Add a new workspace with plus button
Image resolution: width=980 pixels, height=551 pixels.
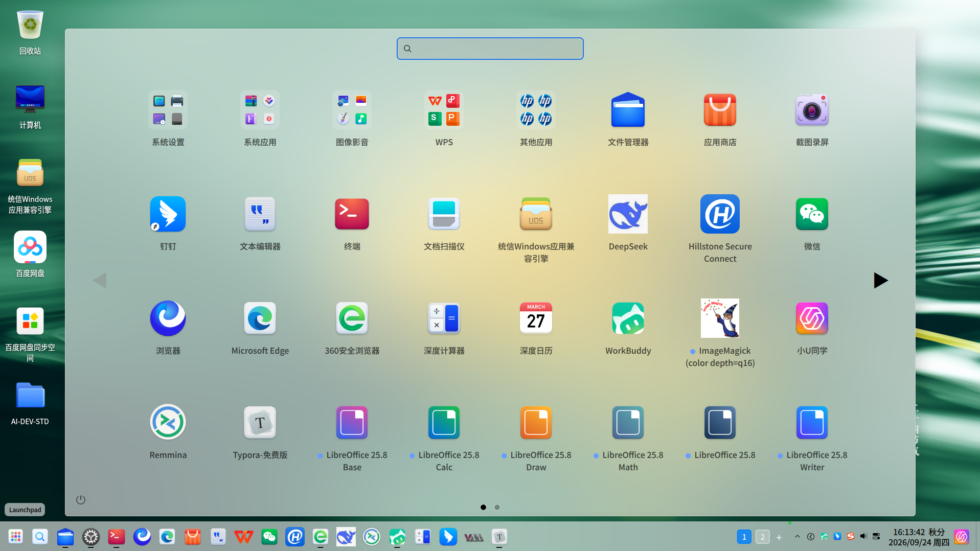pyautogui.click(x=779, y=537)
